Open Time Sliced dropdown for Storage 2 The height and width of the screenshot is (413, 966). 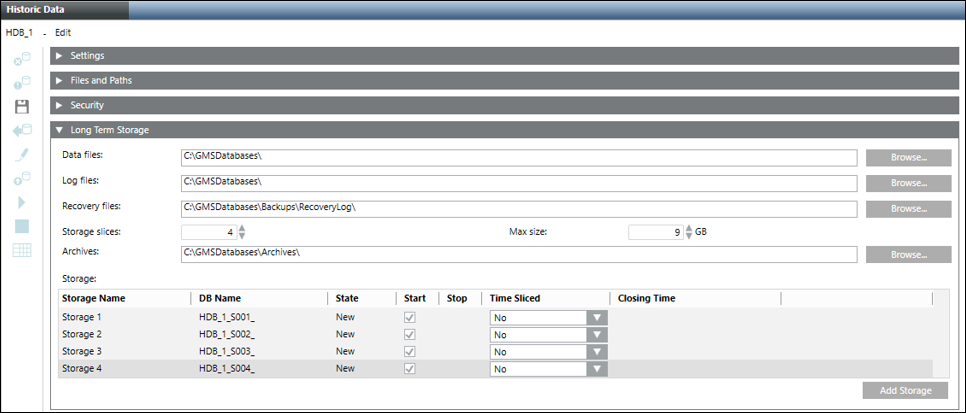click(x=597, y=335)
